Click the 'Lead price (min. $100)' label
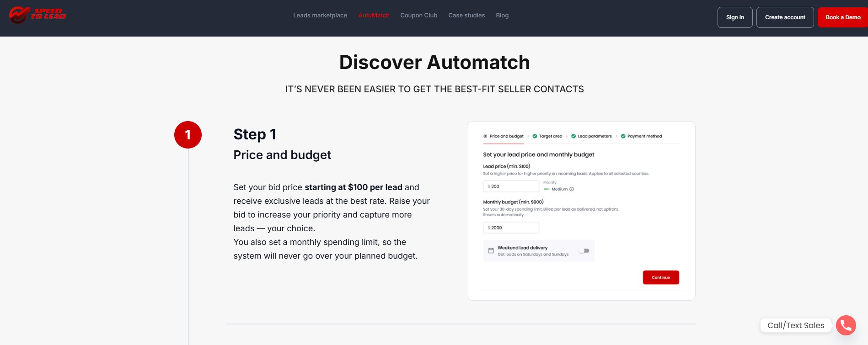 coord(507,166)
